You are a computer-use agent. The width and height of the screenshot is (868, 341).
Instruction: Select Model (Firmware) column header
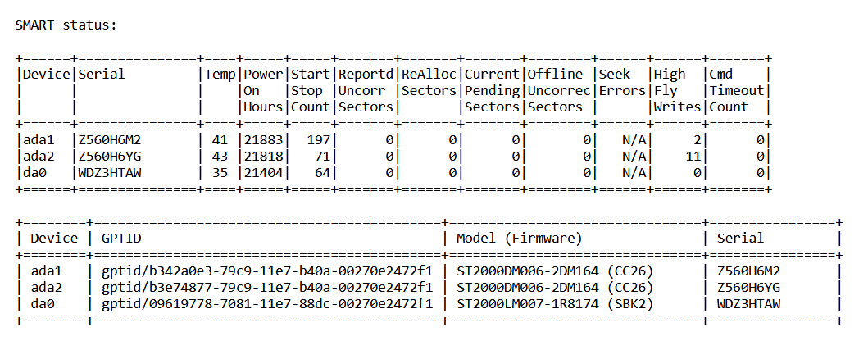tap(520, 239)
